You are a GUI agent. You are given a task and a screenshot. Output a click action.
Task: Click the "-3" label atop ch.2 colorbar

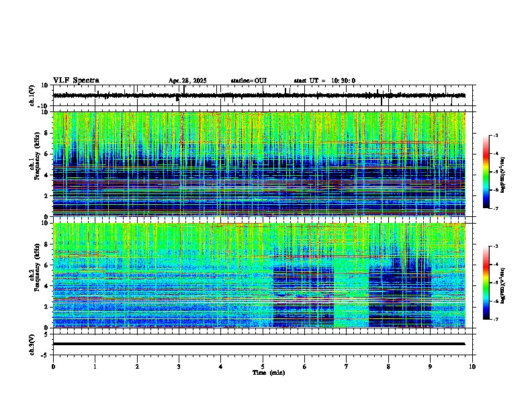[x=496, y=246]
